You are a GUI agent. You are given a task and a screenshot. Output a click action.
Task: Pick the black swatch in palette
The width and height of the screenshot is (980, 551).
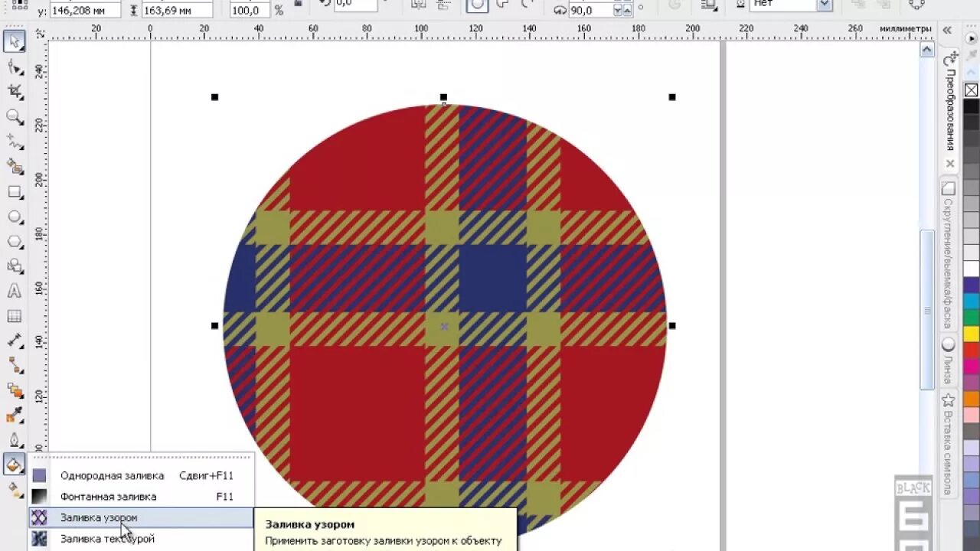[x=971, y=107]
